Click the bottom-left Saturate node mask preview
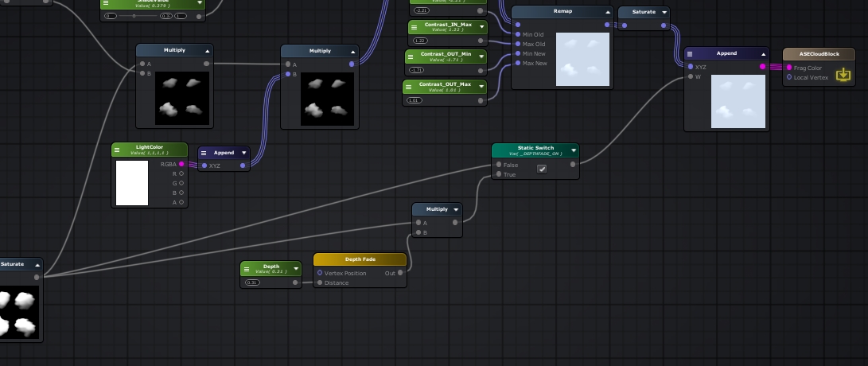This screenshot has height=366, width=868. point(19,312)
